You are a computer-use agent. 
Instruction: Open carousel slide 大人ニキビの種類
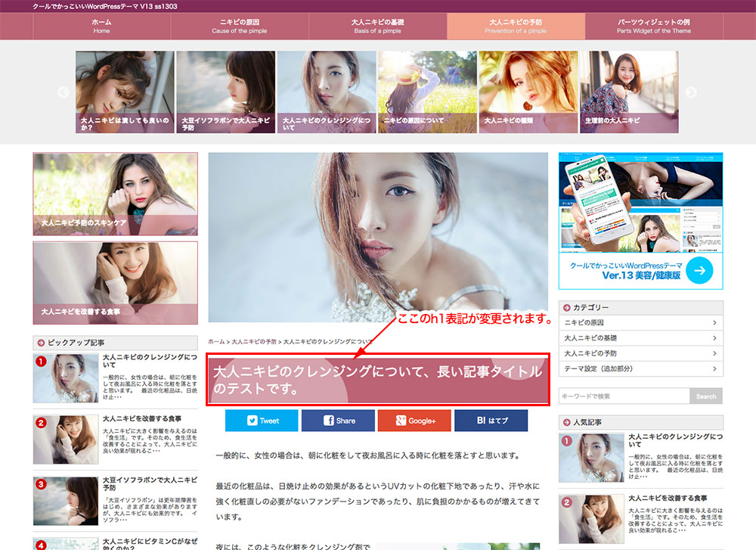(528, 92)
